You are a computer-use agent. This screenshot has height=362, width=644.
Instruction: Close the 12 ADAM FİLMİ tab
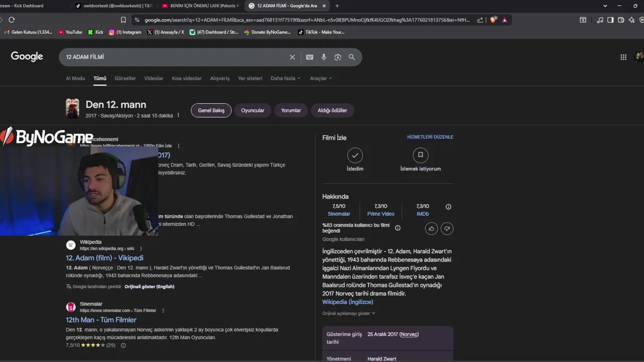point(324,6)
